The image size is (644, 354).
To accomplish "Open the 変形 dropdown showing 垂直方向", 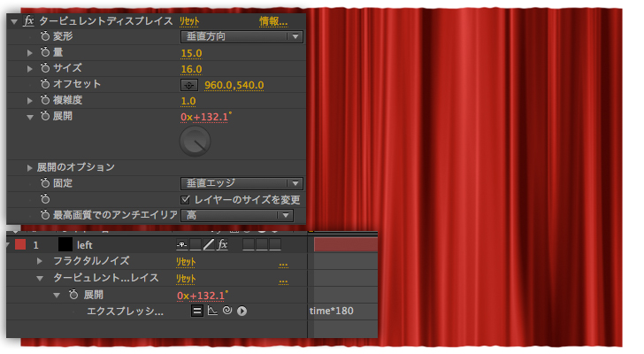I will tap(241, 37).
